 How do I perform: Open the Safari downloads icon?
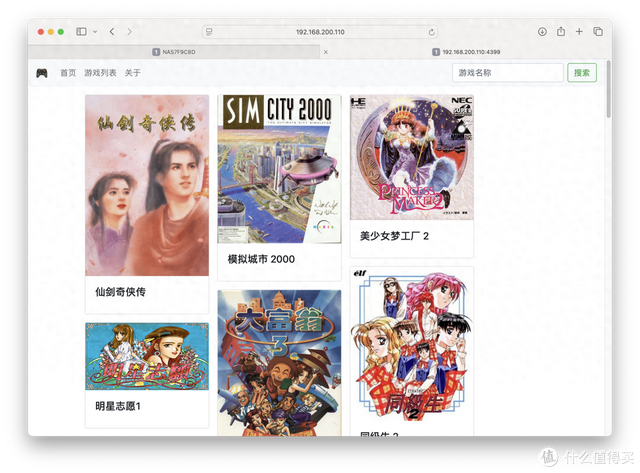(542, 31)
